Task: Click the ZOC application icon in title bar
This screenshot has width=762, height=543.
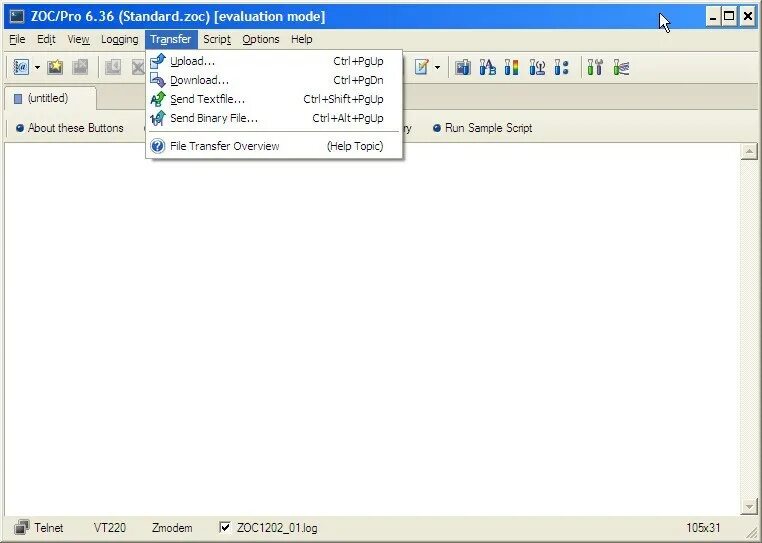Action: tap(17, 17)
